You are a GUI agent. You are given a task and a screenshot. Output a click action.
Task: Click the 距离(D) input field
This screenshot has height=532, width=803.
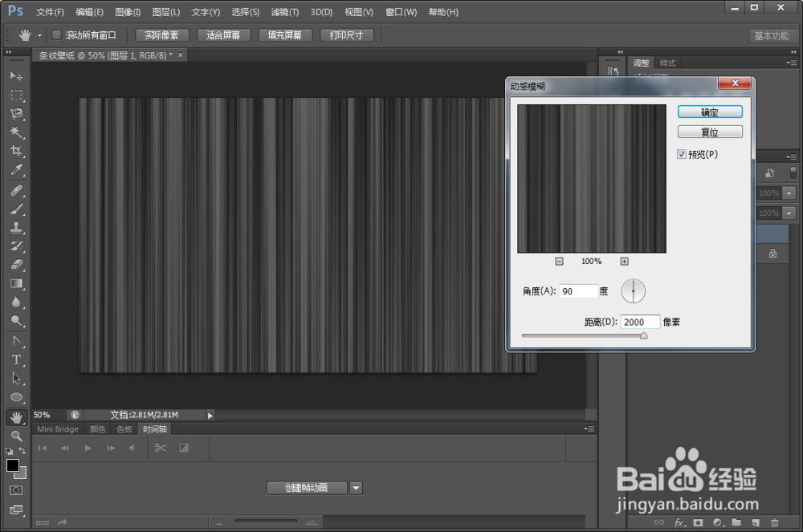tap(640, 322)
